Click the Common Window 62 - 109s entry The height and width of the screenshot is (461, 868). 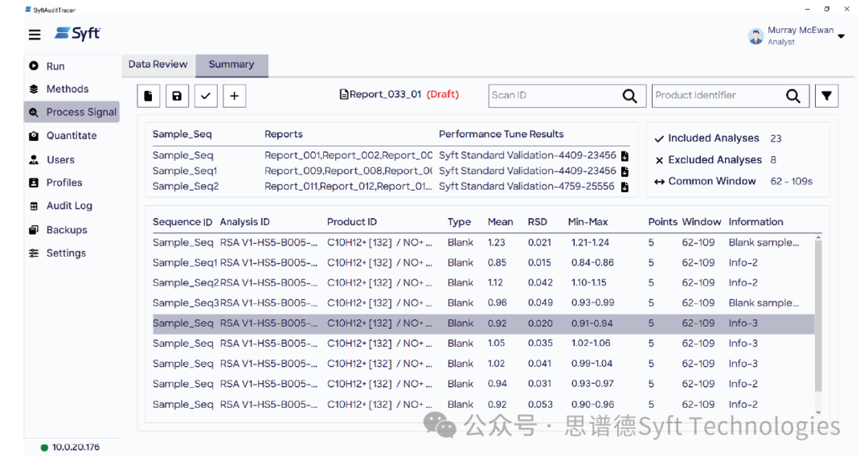(x=733, y=182)
